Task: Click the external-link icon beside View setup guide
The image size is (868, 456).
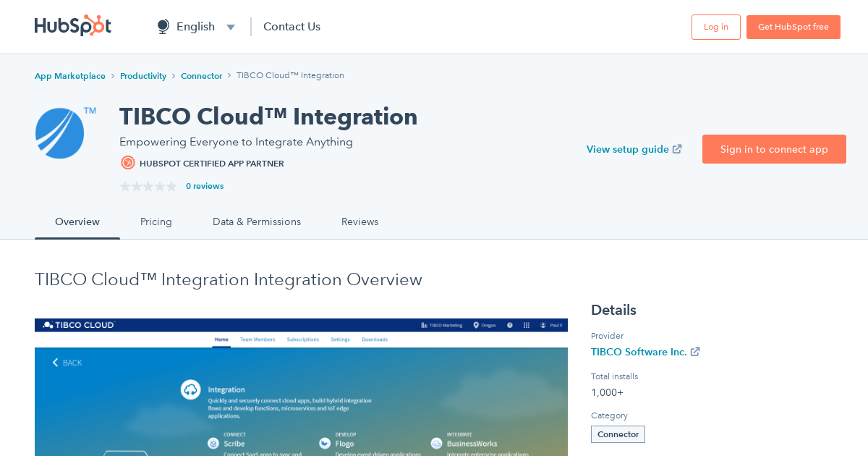Action: 677,148
